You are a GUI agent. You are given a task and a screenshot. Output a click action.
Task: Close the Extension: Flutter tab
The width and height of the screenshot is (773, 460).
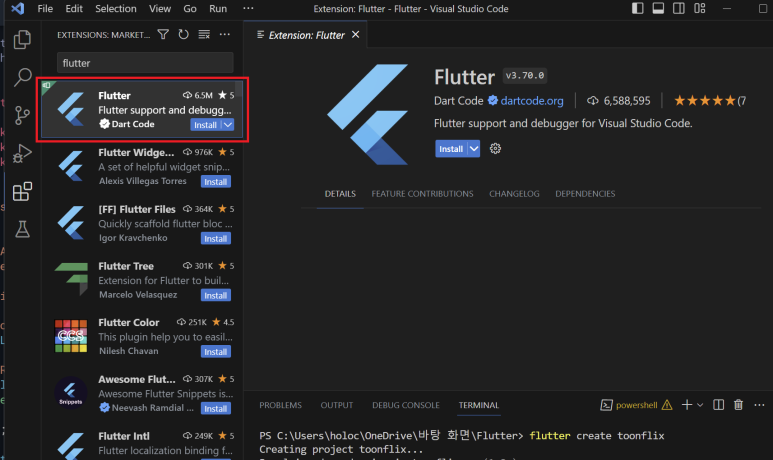[355, 35]
